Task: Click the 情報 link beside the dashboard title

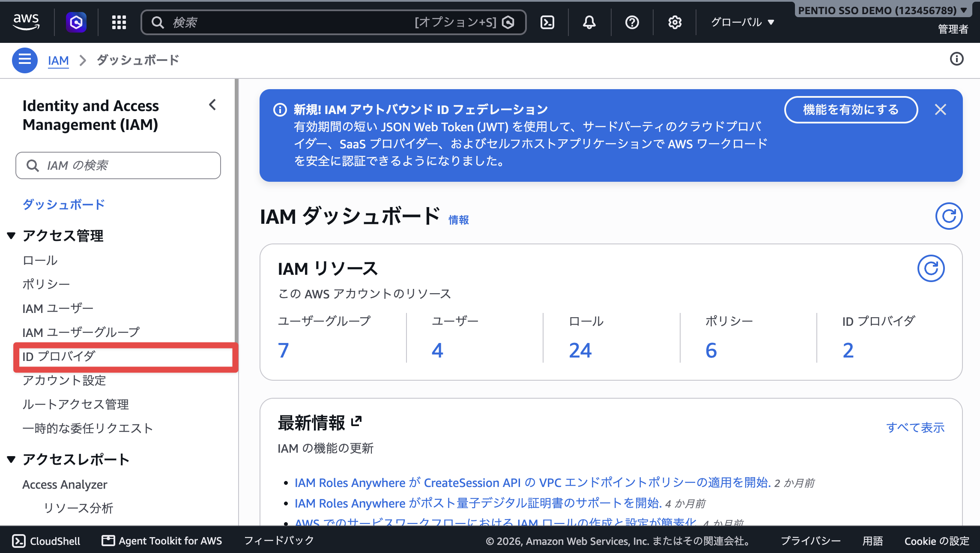Action: (x=458, y=220)
